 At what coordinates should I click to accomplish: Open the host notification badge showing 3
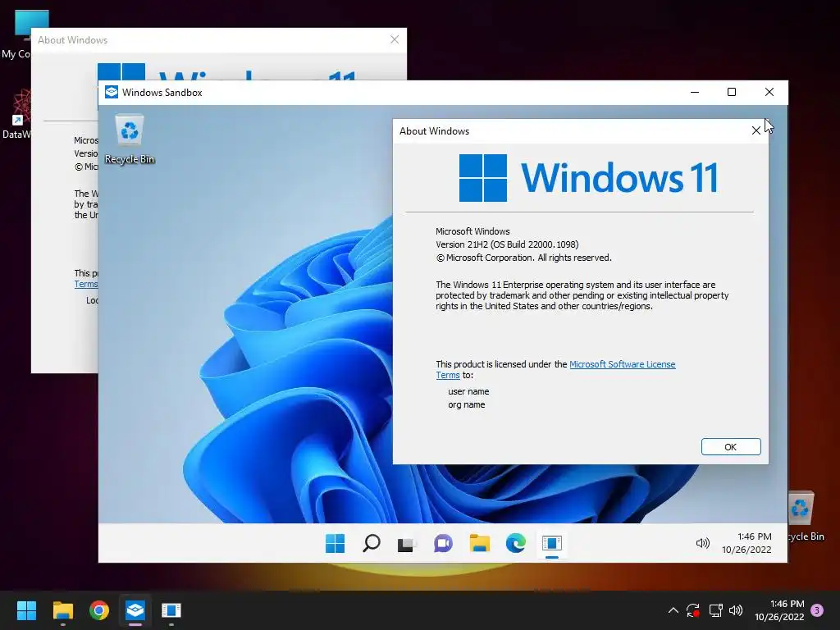click(817, 610)
